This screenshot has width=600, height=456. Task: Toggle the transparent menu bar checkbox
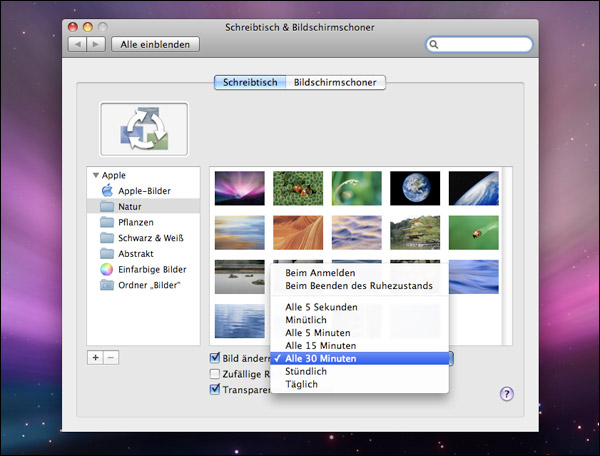215,390
